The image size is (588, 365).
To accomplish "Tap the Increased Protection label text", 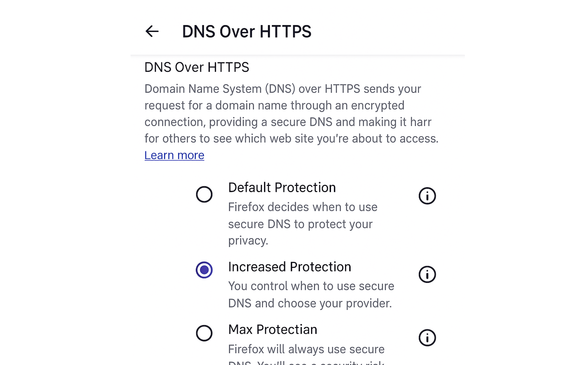I will (x=290, y=267).
